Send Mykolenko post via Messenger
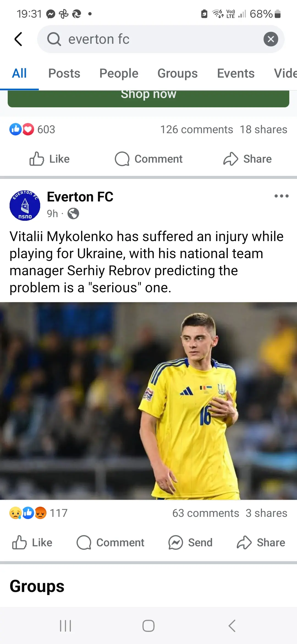The width and height of the screenshot is (297, 644). (x=190, y=542)
